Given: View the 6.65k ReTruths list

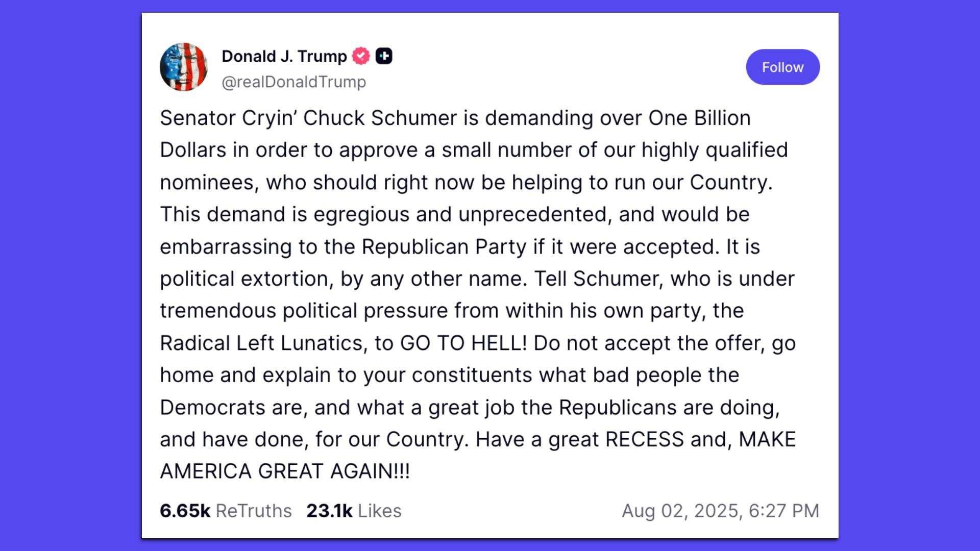Looking at the screenshot, I should (x=226, y=511).
